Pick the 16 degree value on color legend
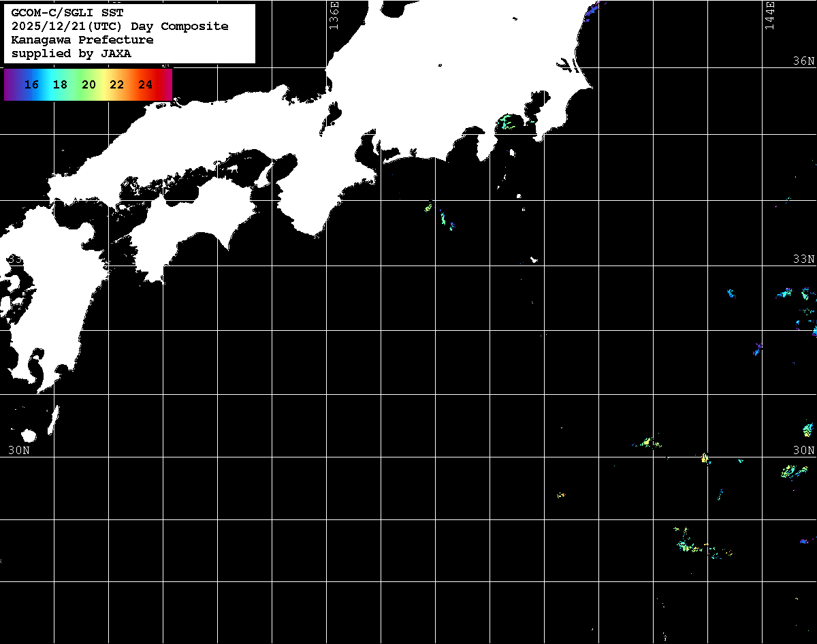The height and width of the screenshot is (644, 817). coord(31,85)
